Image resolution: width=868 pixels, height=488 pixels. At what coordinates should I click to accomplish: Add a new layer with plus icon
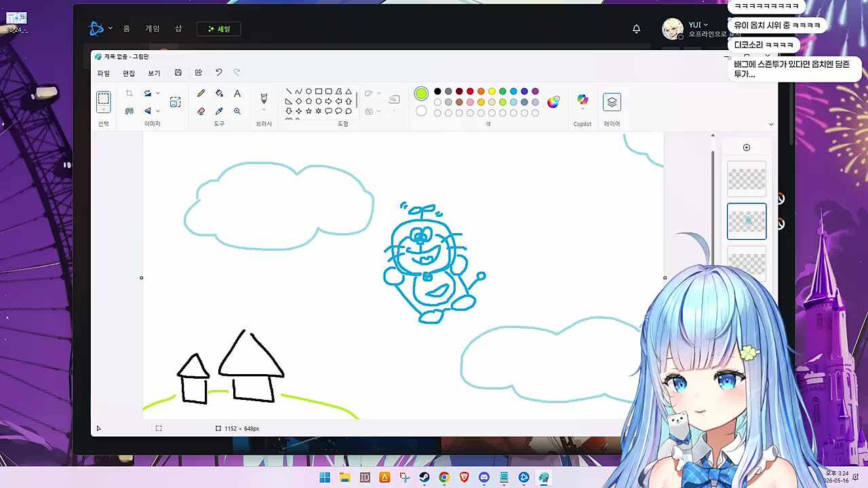747,148
